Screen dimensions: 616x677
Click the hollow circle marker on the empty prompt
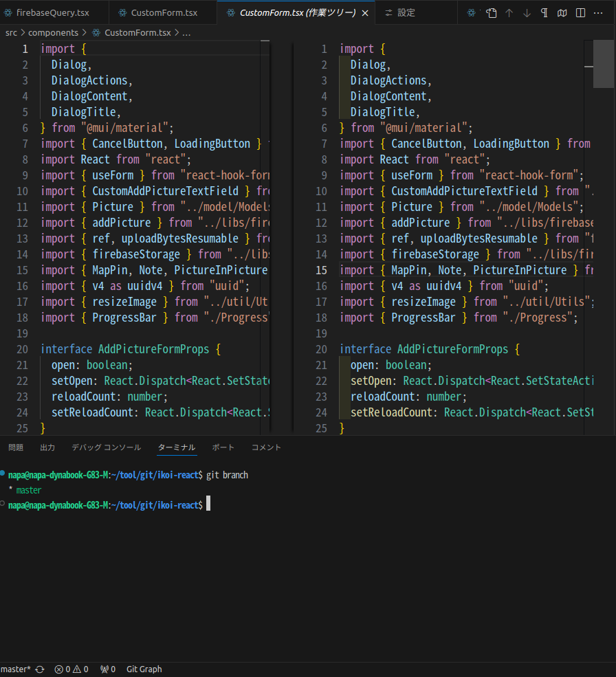tap(3, 503)
